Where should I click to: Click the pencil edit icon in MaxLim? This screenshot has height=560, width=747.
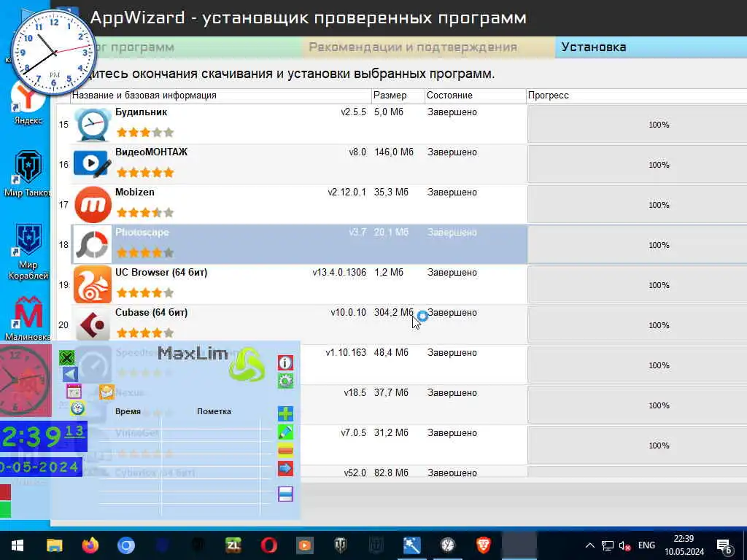285,432
